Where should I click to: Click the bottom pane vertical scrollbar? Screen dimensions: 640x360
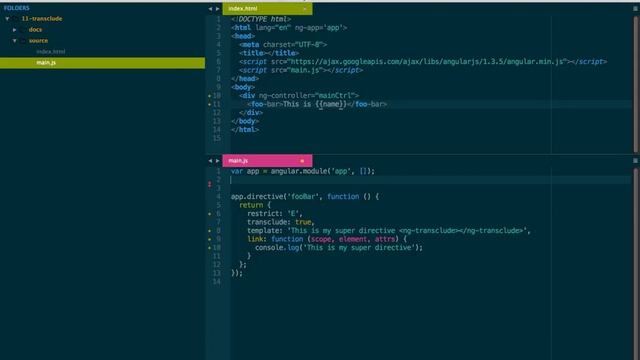pos(636,263)
